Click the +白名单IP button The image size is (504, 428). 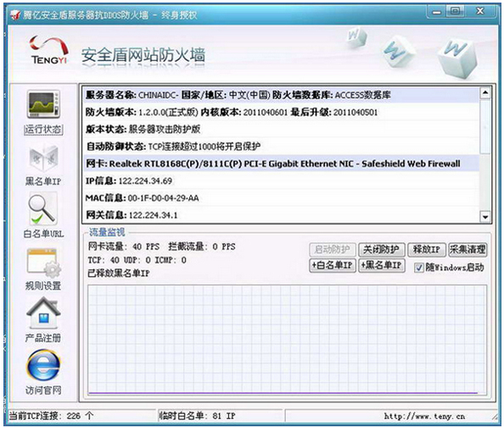click(x=333, y=266)
